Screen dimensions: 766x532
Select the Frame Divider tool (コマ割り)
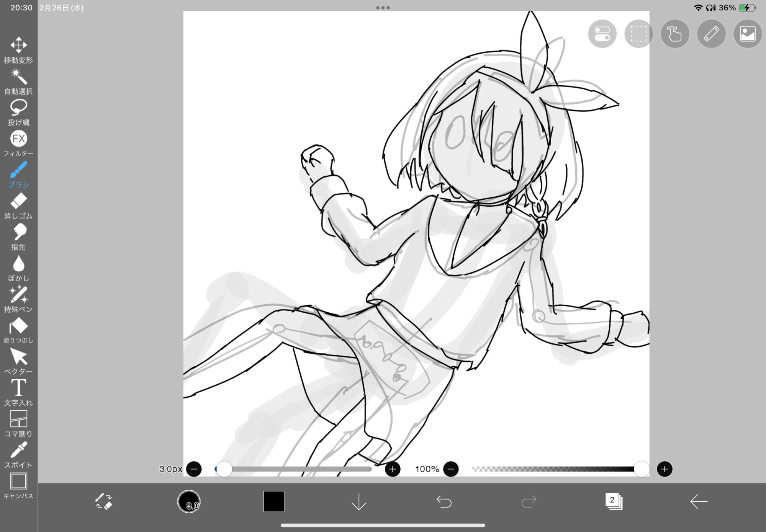pyautogui.click(x=18, y=424)
